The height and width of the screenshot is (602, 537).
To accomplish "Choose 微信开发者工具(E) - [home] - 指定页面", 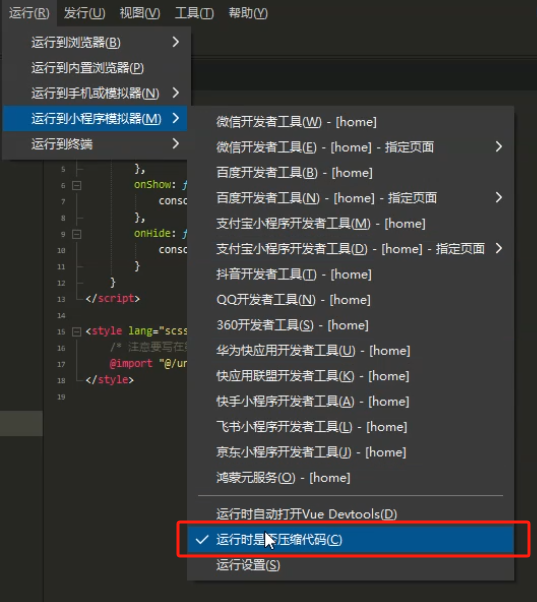I will coord(350,147).
